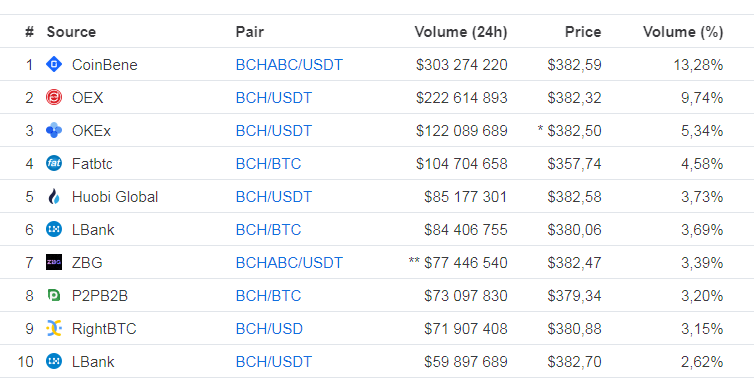Click the RightBTC yellow-blue logo
Image resolution: width=754 pixels, height=378 pixels.
pos(54,328)
